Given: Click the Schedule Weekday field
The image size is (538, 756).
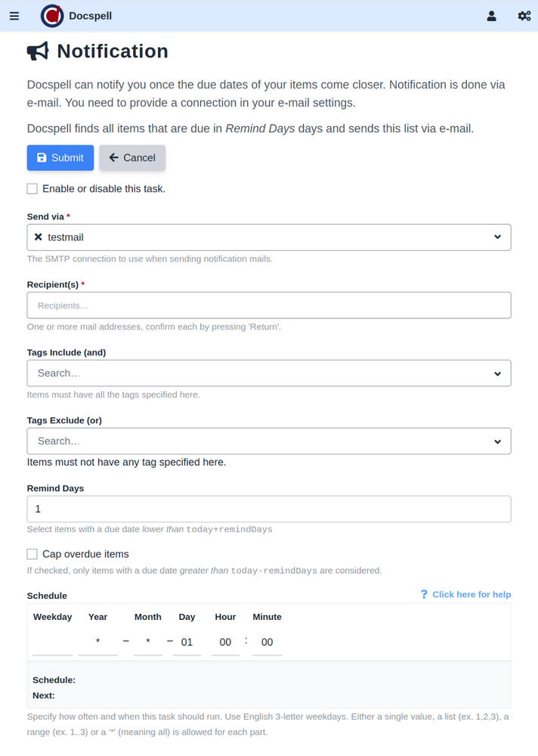Looking at the screenshot, I should click(52, 642).
